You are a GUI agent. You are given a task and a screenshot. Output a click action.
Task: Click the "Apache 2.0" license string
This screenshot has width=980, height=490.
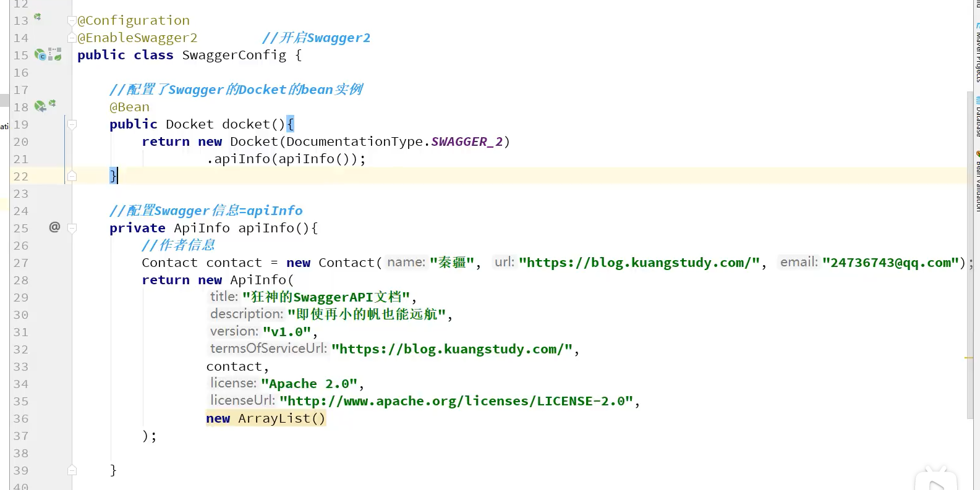[x=309, y=384]
